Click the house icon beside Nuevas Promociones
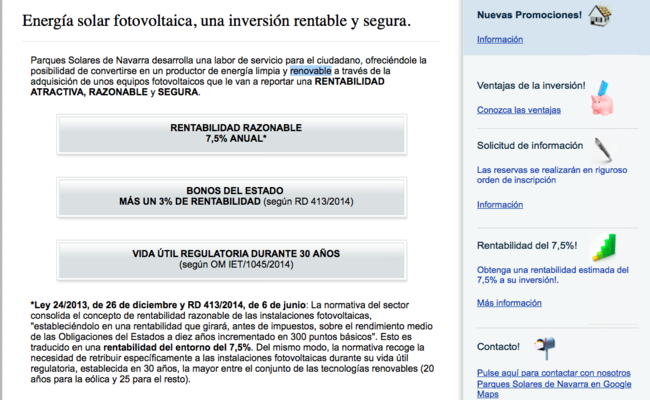 point(627,15)
